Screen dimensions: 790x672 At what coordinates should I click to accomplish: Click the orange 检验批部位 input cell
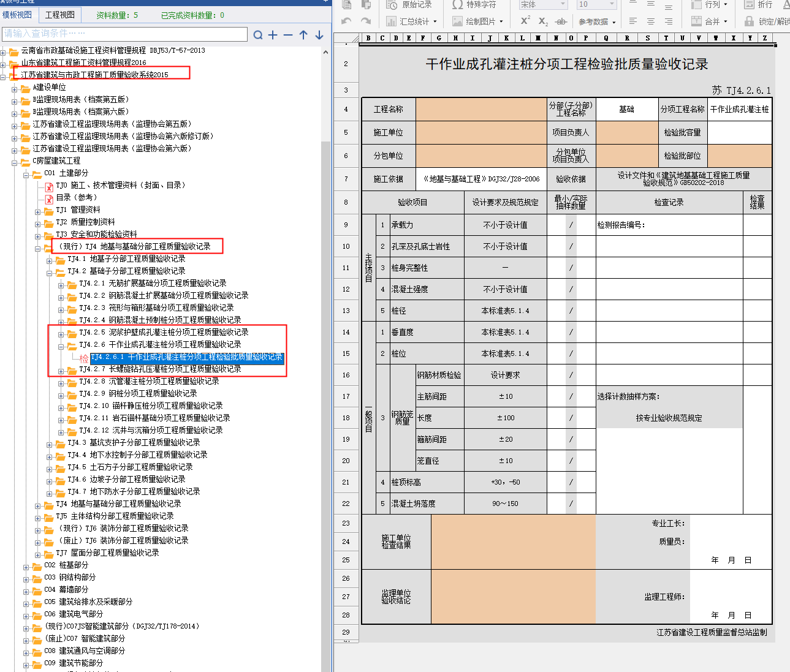click(739, 156)
